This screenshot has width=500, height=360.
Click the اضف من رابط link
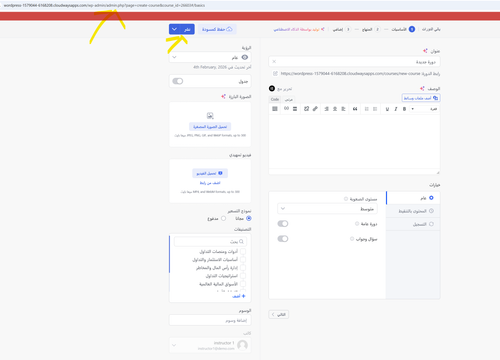click(210, 183)
